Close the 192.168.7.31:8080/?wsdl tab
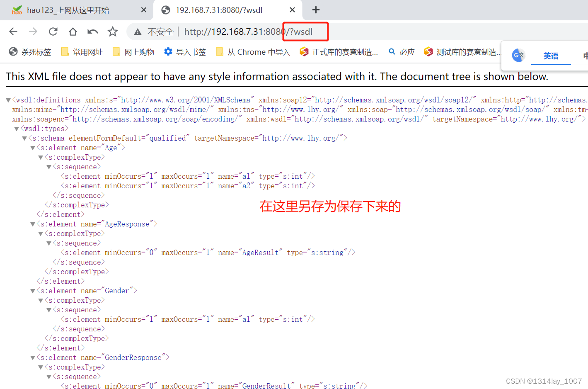The height and width of the screenshot is (389, 588). [292, 10]
